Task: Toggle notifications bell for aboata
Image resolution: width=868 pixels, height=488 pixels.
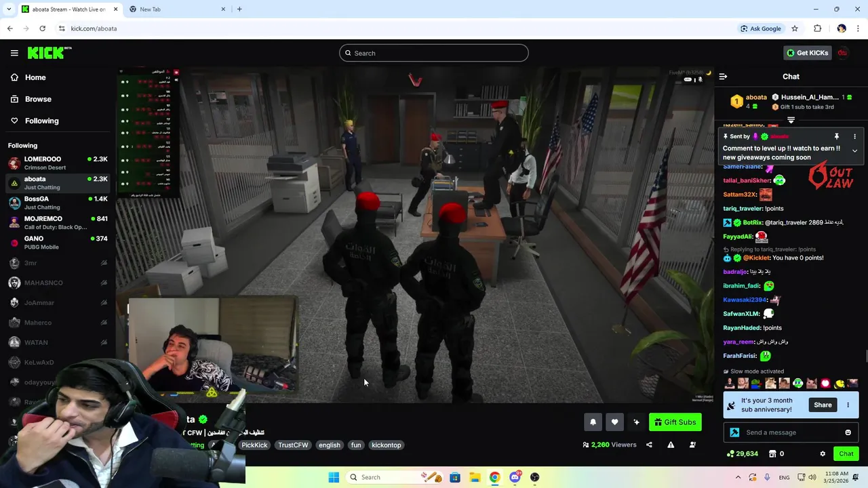Action: 593,422
